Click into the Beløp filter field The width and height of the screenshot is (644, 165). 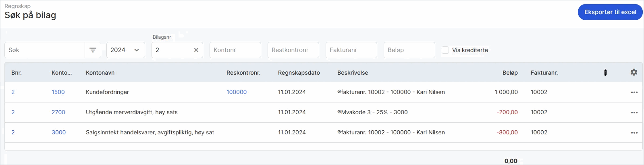409,50
